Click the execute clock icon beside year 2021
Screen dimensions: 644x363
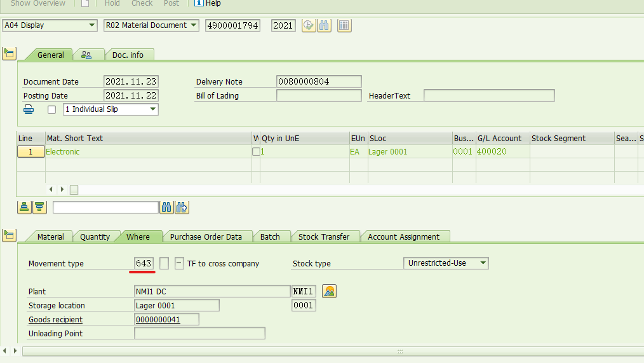point(309,25)
